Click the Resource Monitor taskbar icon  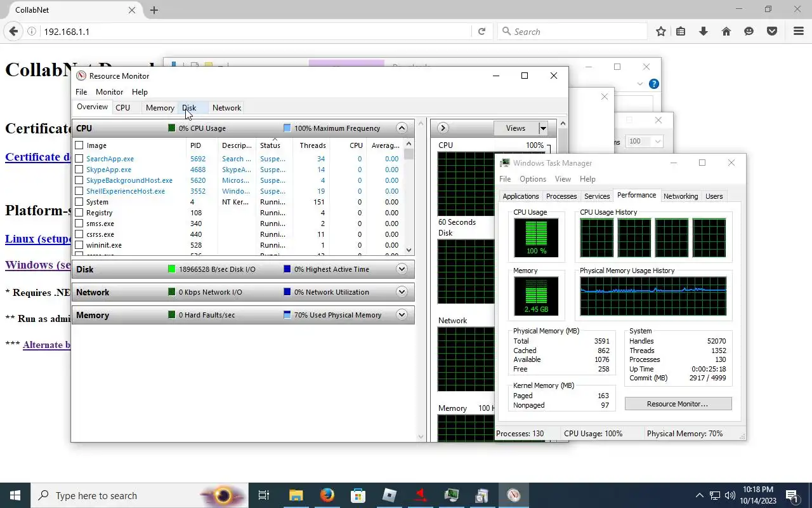pos(514,495)
